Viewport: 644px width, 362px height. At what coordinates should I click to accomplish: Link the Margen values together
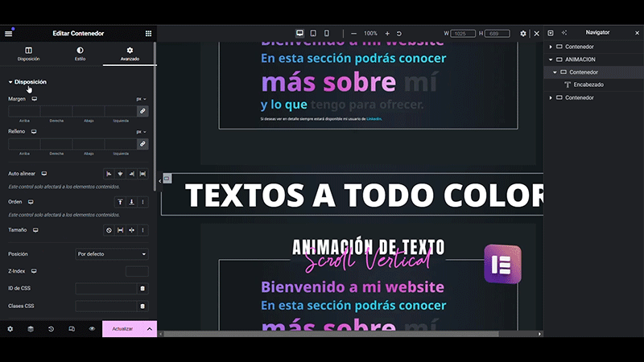click(142, 111)
